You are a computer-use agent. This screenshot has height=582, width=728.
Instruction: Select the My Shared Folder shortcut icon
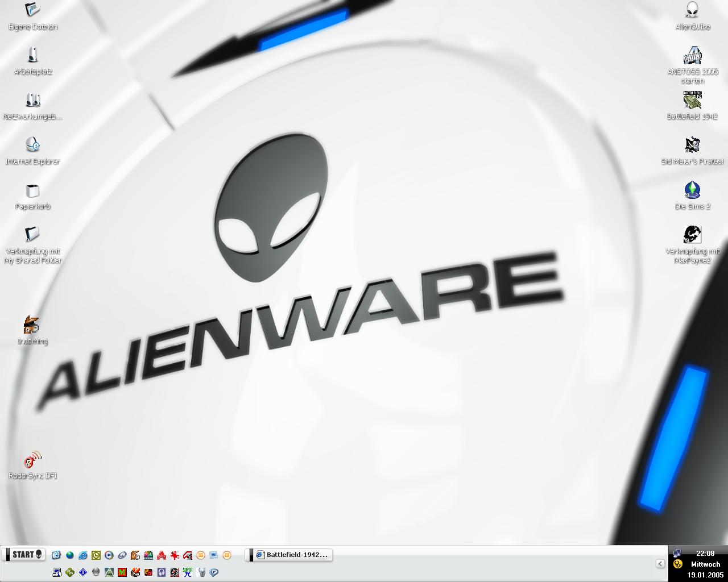(x=33, y=246)
